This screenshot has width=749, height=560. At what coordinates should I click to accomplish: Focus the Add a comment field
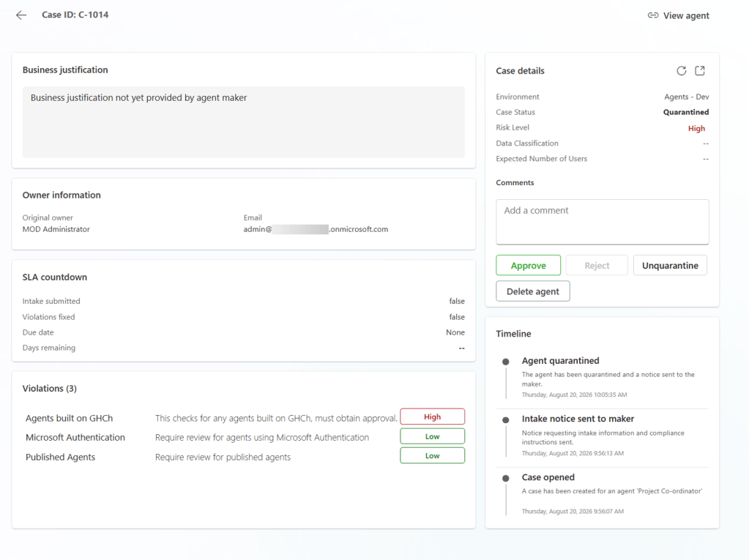pyautogui.click(x=603, y=222)
